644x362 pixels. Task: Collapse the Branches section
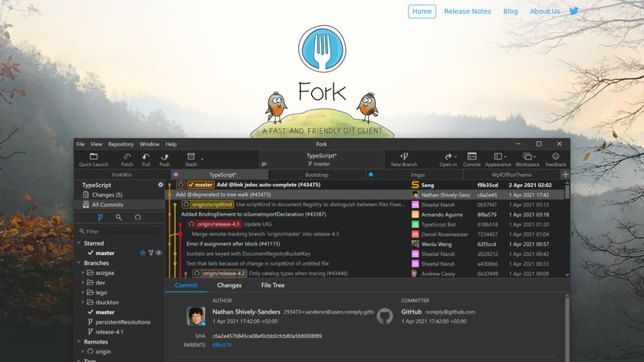79,263
